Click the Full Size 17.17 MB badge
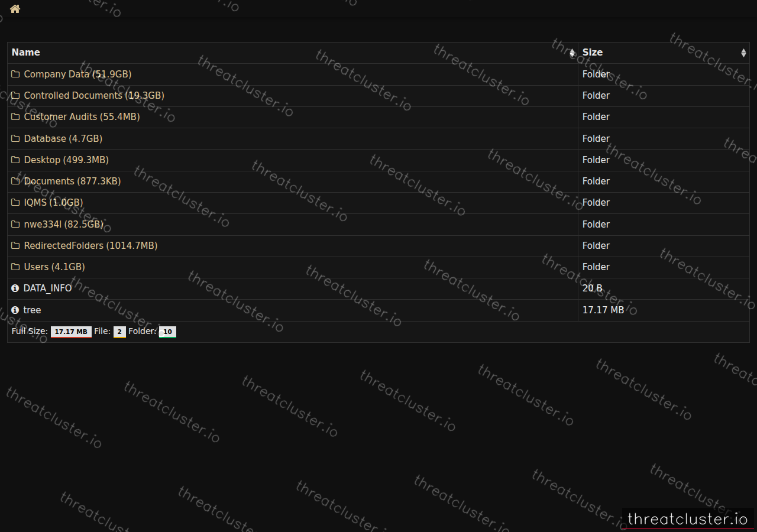 (x=71, y=332)
